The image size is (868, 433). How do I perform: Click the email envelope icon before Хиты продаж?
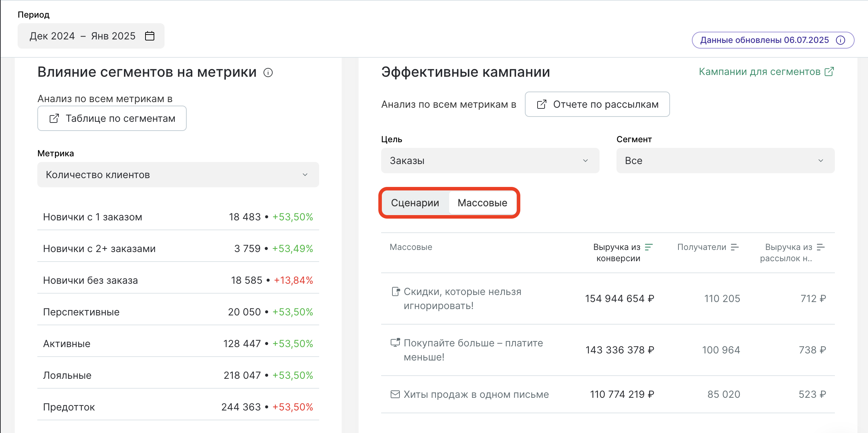click(x=395, y=394)
